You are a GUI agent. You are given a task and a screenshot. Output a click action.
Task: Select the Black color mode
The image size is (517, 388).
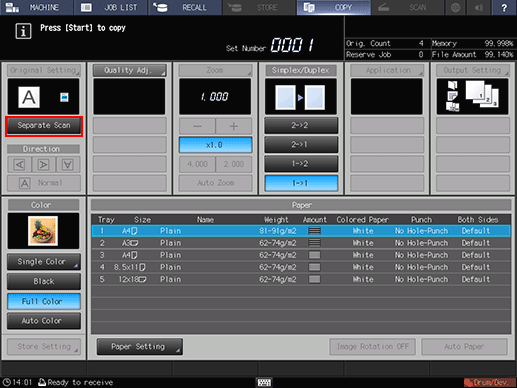point(44,281)
